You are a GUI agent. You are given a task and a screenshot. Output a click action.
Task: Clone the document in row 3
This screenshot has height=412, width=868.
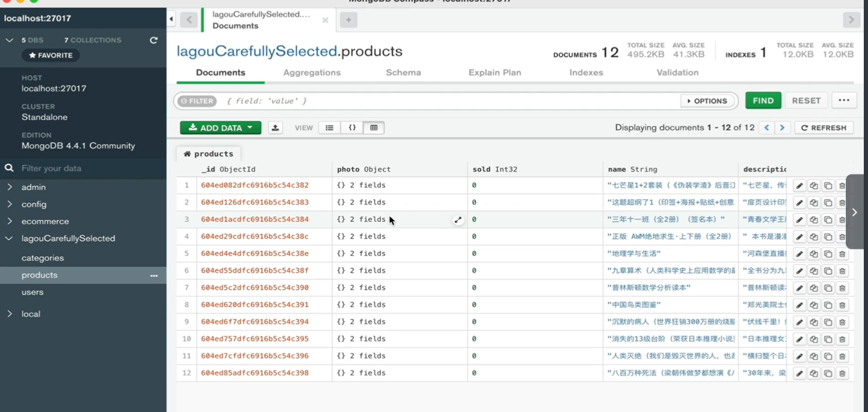(x=828, y=220)
